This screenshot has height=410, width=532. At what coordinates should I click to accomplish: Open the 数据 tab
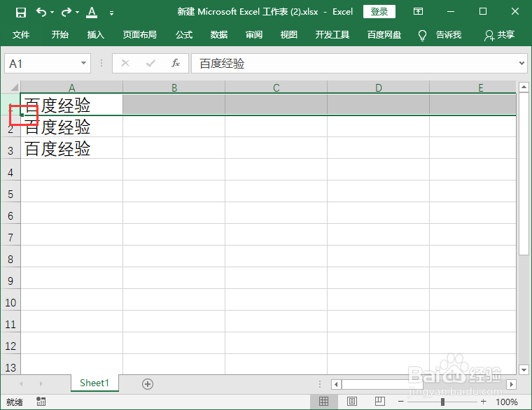click(219, 34)
